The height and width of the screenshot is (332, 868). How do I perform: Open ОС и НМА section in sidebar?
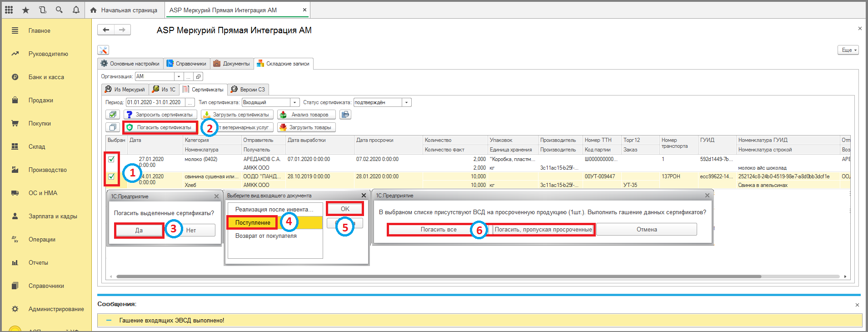[43, 193]
